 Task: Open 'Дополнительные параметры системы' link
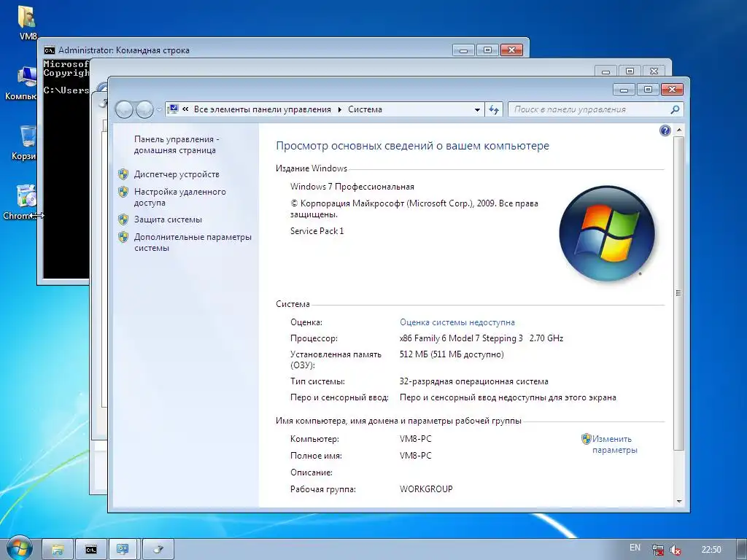point(193,242)
